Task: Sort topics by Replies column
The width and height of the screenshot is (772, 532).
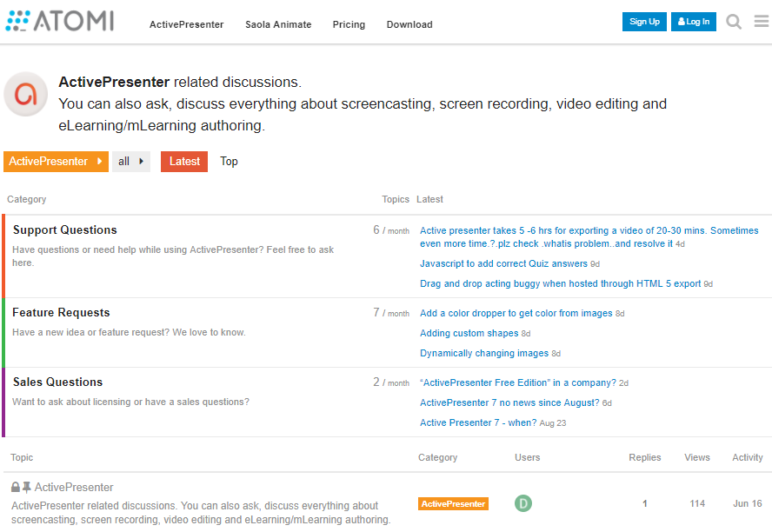Action: (x=644, y=457)
